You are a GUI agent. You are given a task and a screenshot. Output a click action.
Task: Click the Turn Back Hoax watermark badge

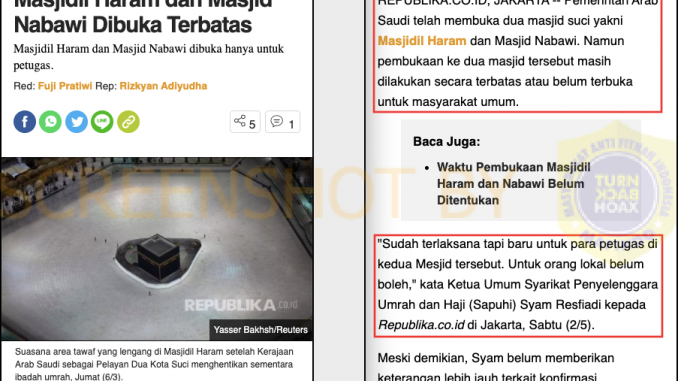(617, 186)
